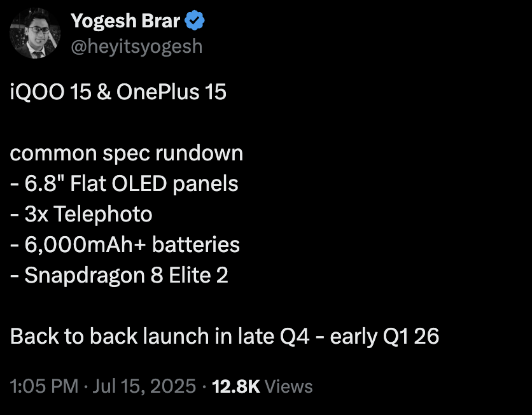Image resolution: width=532 pixels, height=415 pixels.
Task: Click the "common spec rundown" line
Action: tap(127, 153)
